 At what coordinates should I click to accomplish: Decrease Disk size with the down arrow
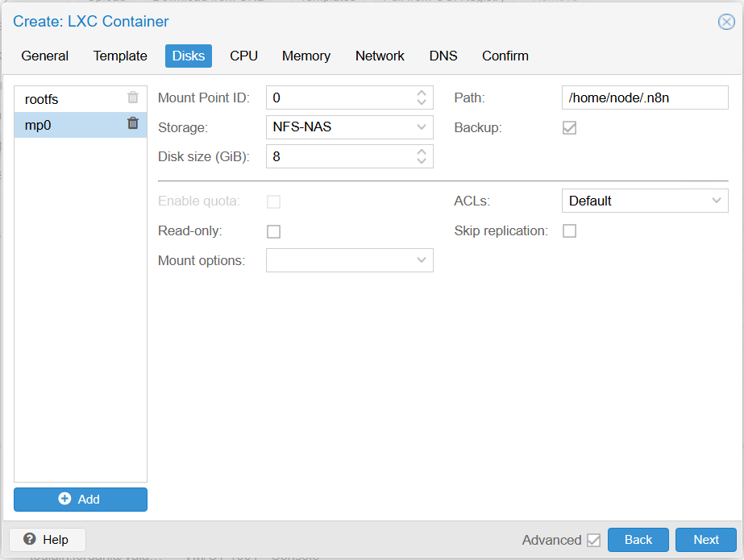(421, 161)
